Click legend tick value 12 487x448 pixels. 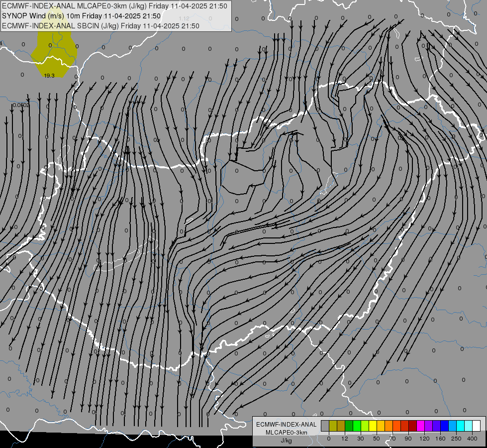[345, 439]
